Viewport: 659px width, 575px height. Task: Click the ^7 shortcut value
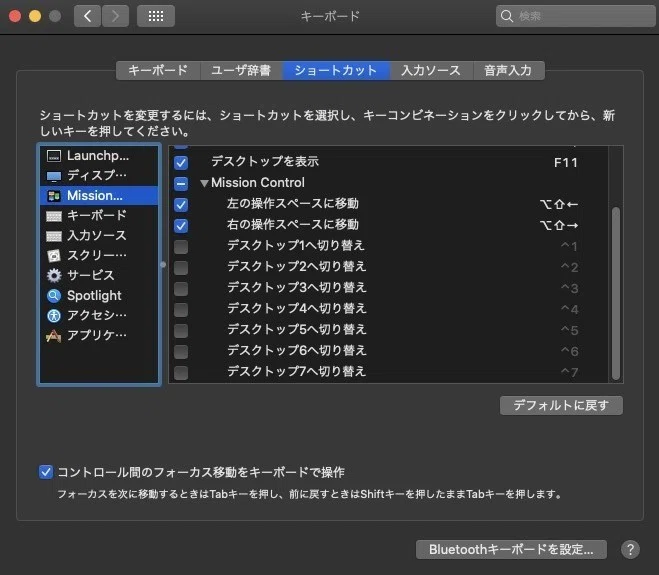[569, 372]
